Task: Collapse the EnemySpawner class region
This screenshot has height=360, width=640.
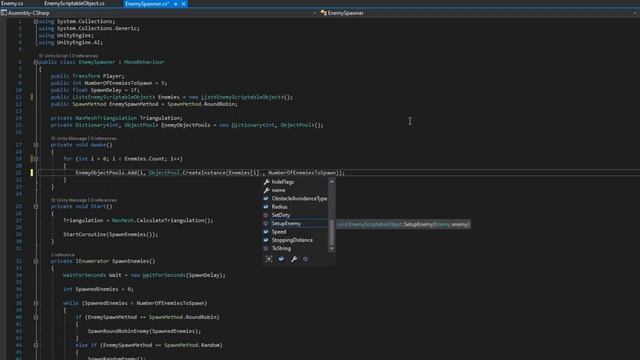Action: click(36, 62)
